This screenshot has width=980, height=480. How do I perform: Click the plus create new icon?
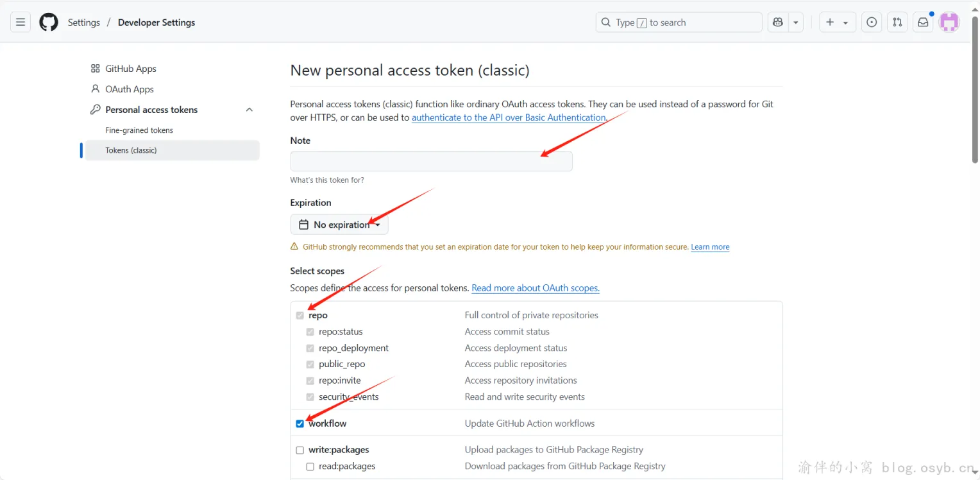click(x=831, y=22)
